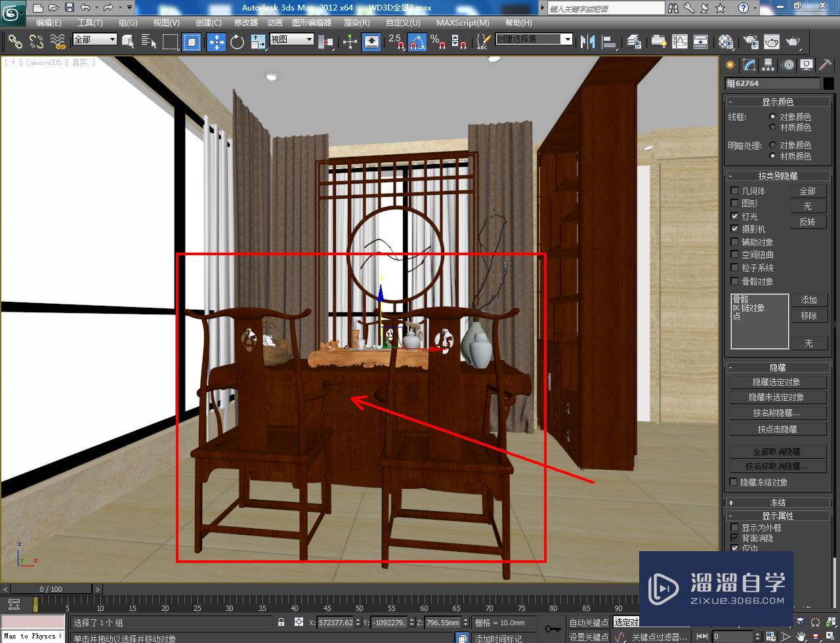
Task: Click the Unlink Selection tool
Action: coord(37,42)
